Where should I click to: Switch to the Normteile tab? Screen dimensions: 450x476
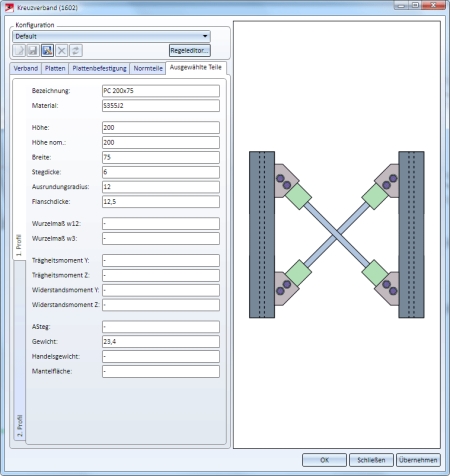click(148, 68)
